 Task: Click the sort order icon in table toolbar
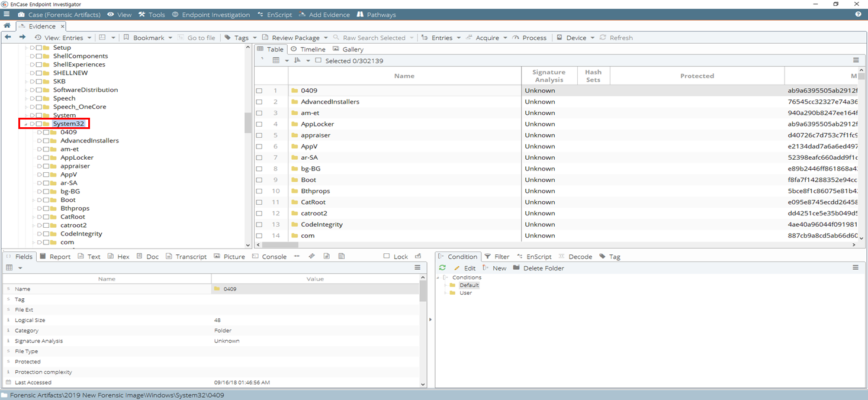click(297, 60)
